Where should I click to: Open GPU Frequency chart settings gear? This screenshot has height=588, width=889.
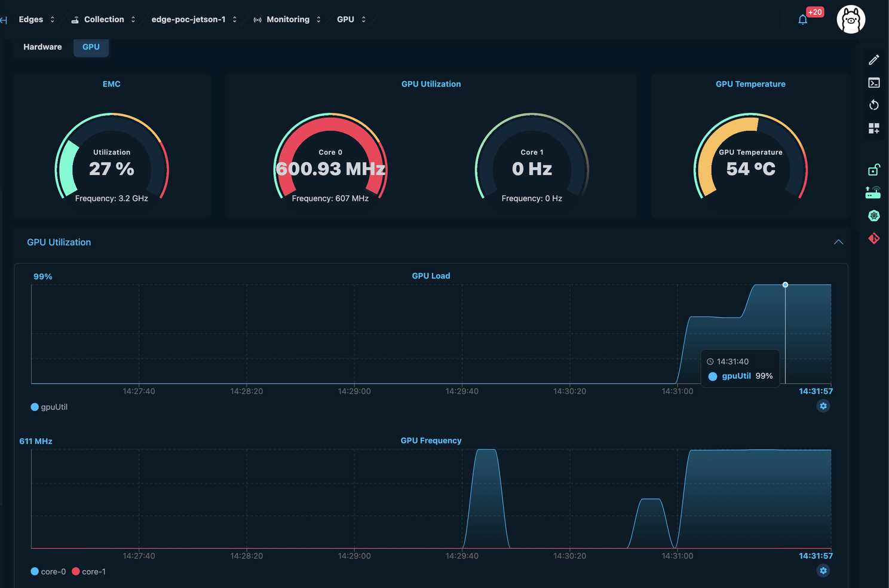[823, 571]
